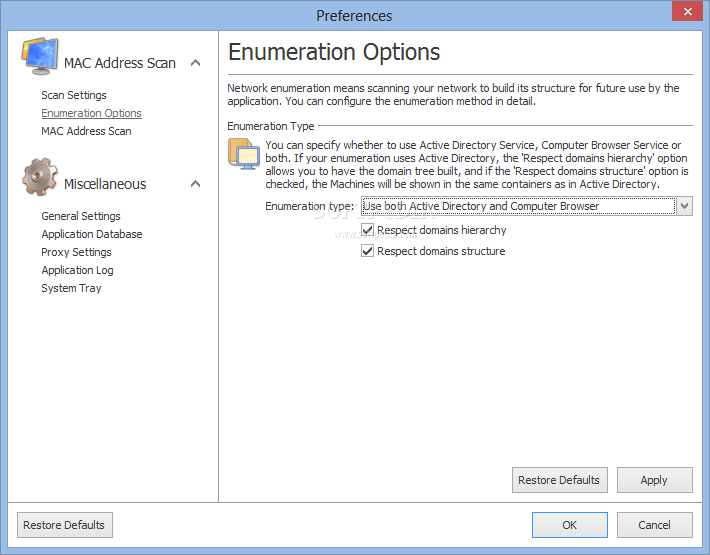Collapse the Miscellaneous section chevron
The image size is (710, 555).
[x=196, y=184]
